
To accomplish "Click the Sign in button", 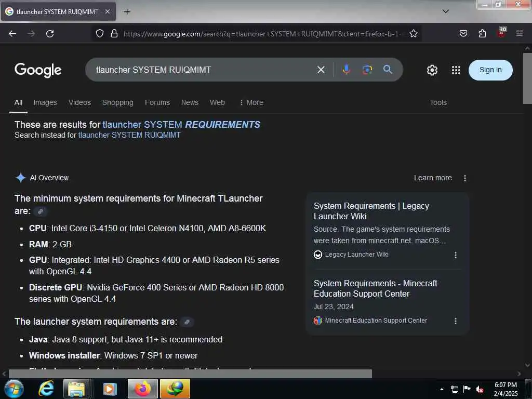I will 490,70.
